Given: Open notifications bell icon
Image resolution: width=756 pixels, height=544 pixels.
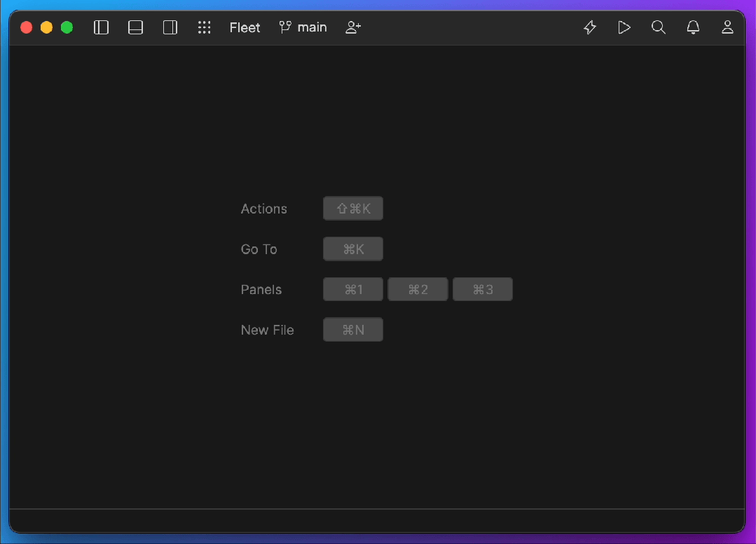Looking at the screenshot, I should click(x=693, y=27).
